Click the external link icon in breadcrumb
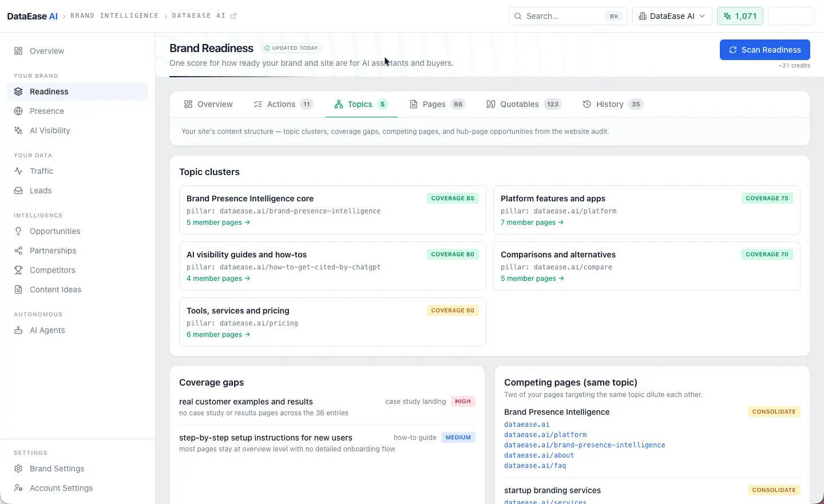 click(233, 16)
